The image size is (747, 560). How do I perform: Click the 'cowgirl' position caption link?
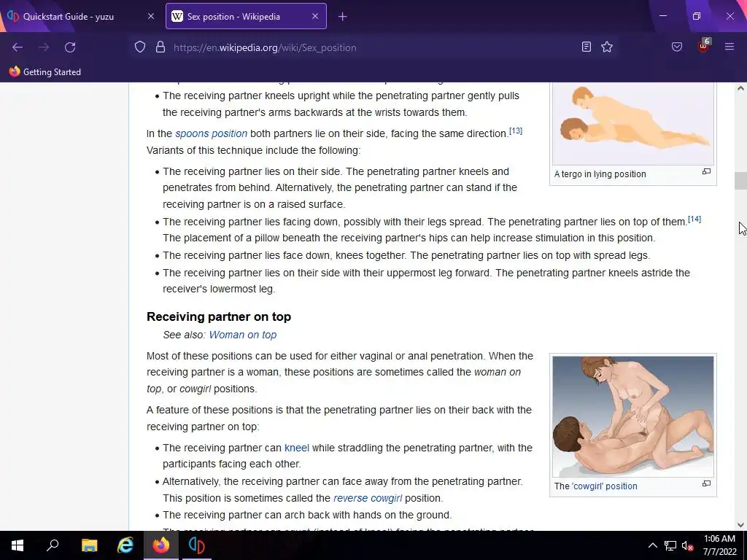[604, 486]
